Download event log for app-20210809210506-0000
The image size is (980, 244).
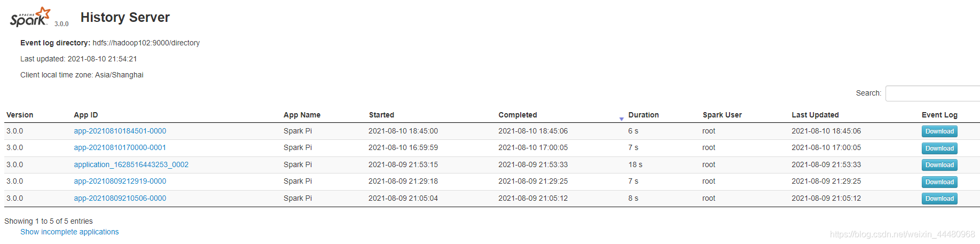[x=939, y=199]
